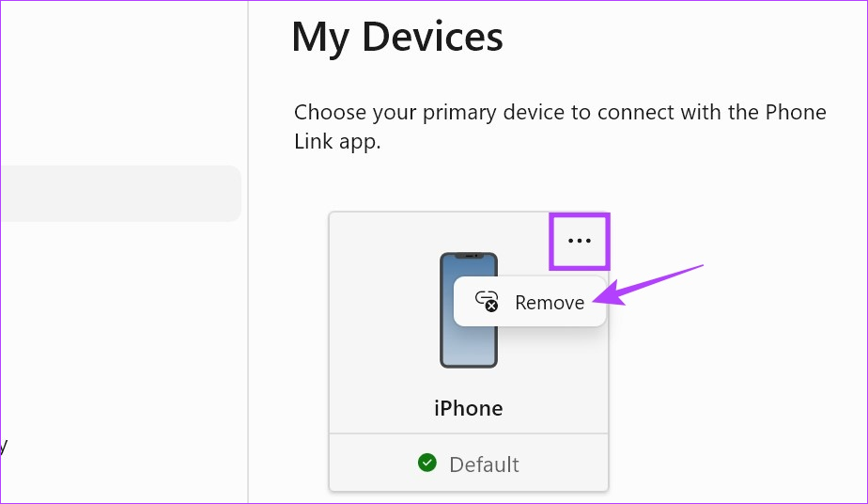The image size is (868, 504).
Task: Click the green checkmark Default icon
Action: coord(426,463)
